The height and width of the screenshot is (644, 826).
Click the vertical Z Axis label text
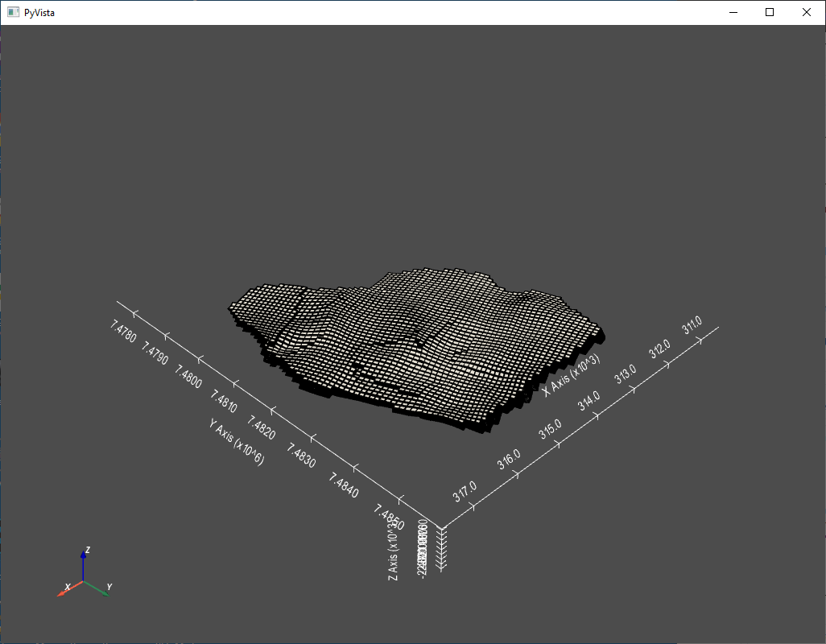pyautogui.click(x=392, y=552)
